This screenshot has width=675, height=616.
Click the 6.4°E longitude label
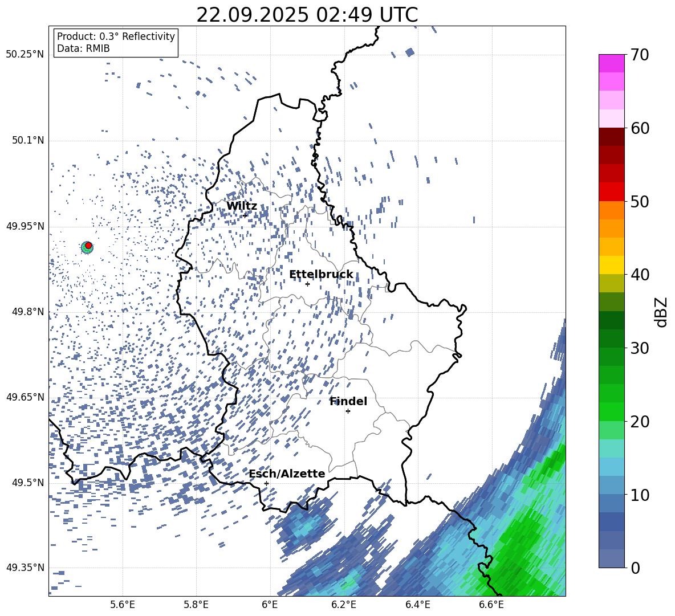pos(417,605)
